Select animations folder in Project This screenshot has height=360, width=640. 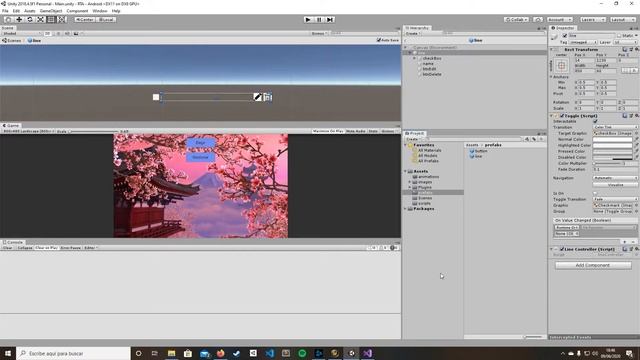pyautogui.click(x=428, y=177)
